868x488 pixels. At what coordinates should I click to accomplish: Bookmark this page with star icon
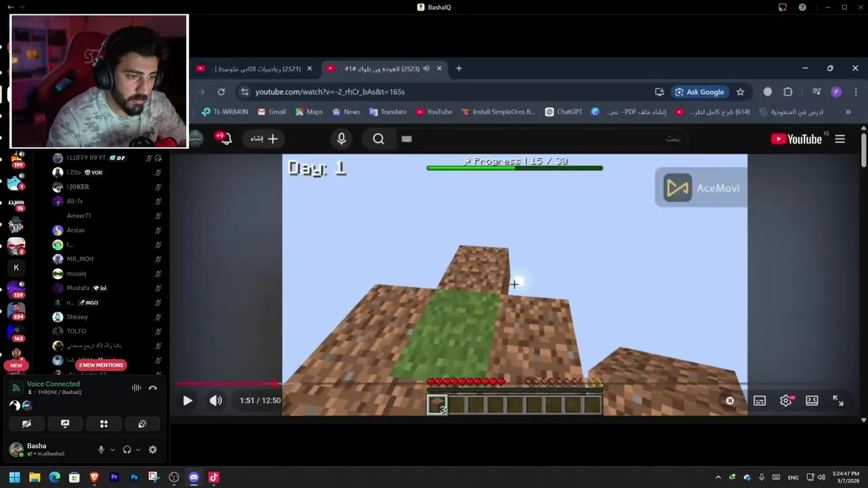[741, 91]
